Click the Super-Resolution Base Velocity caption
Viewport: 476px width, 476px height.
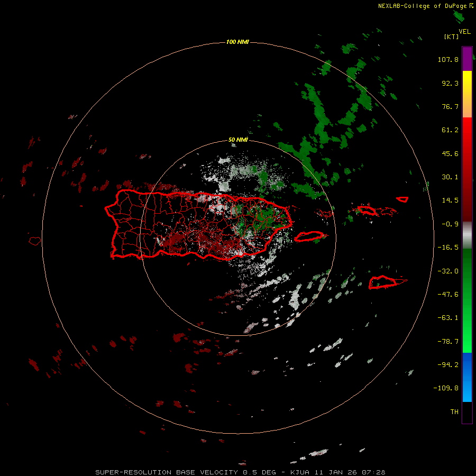240,472
